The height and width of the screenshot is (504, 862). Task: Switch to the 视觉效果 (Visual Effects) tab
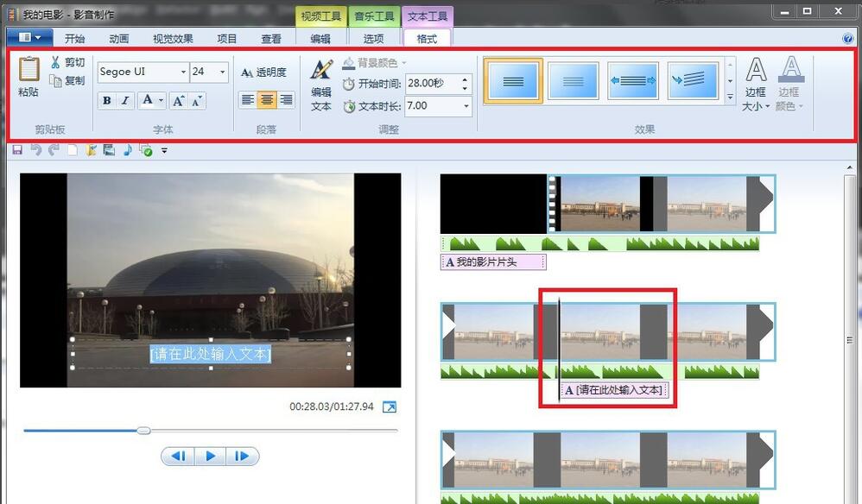(173, 39)
